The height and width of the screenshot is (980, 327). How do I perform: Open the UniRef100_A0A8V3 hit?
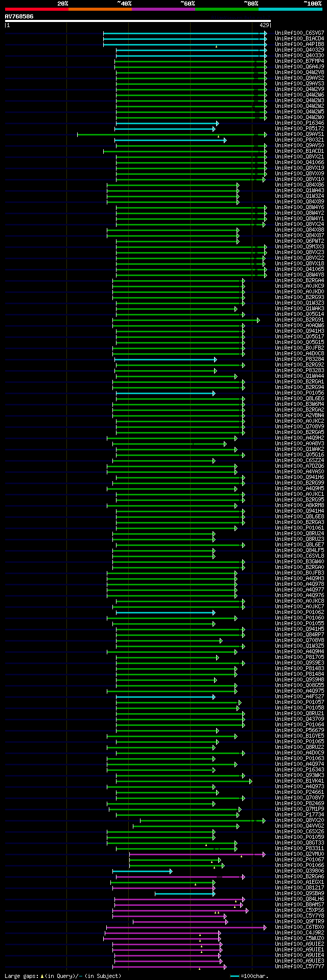(x=299, y=443)
